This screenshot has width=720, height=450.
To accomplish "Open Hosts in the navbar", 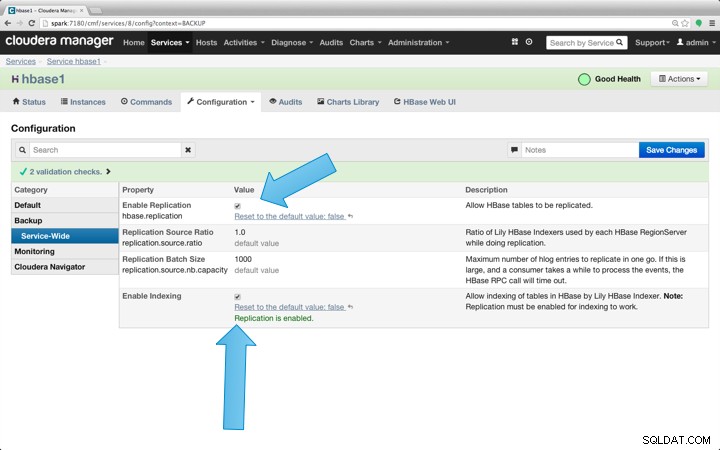I will (206, 42).
